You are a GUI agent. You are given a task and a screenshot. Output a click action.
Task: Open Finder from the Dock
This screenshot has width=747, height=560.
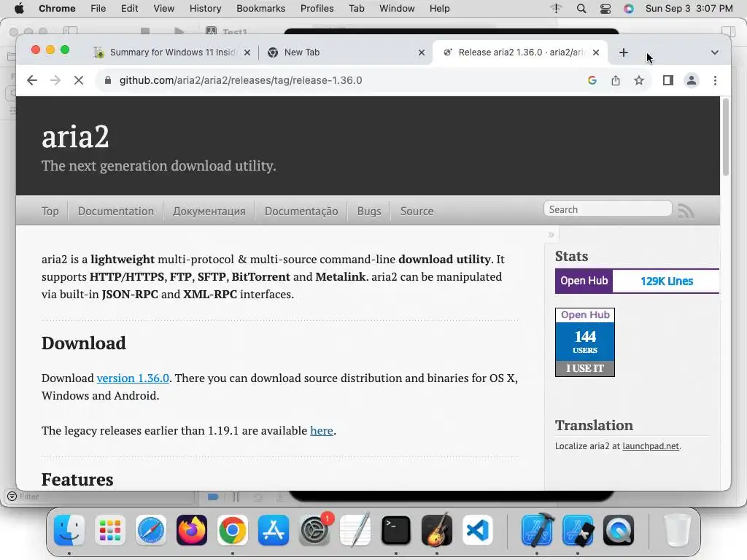pos(69,530)
